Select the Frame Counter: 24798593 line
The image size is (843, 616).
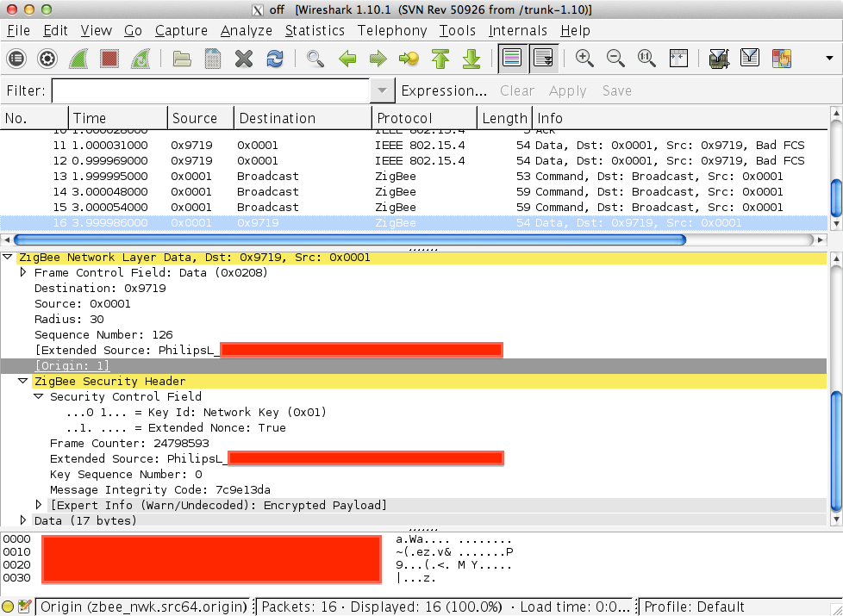129,444
